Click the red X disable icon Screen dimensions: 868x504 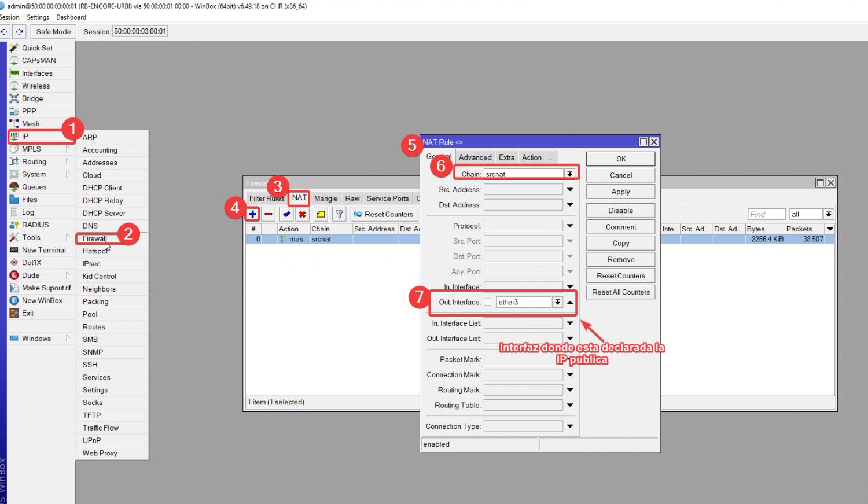point(302,214)
